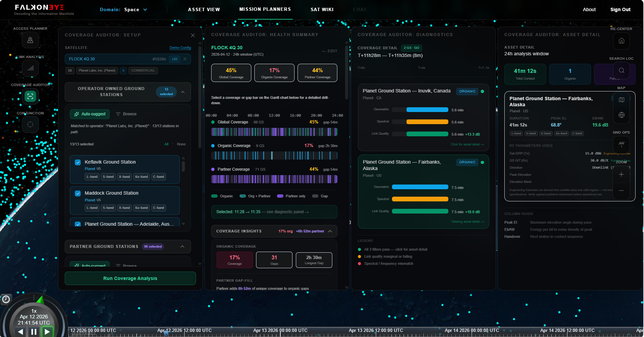Open the Asset View tab
Image resolution: width=644 pixels, height=337 pixels.
[204, 9]
